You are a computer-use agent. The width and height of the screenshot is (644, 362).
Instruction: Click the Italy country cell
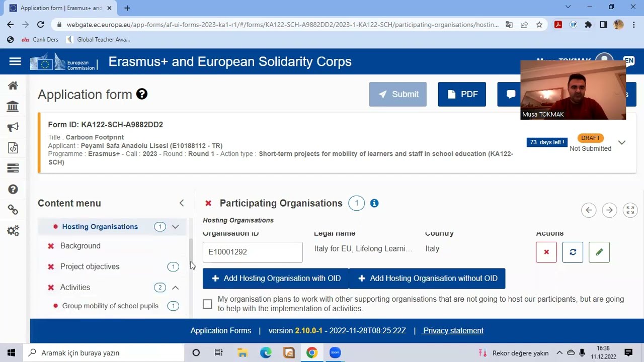(x=432, y=248)
